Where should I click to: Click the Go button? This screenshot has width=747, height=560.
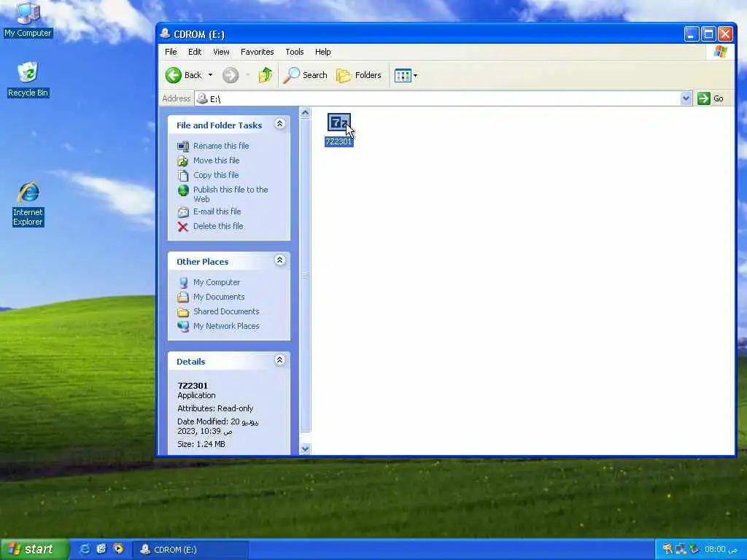[x=711, y=98]
